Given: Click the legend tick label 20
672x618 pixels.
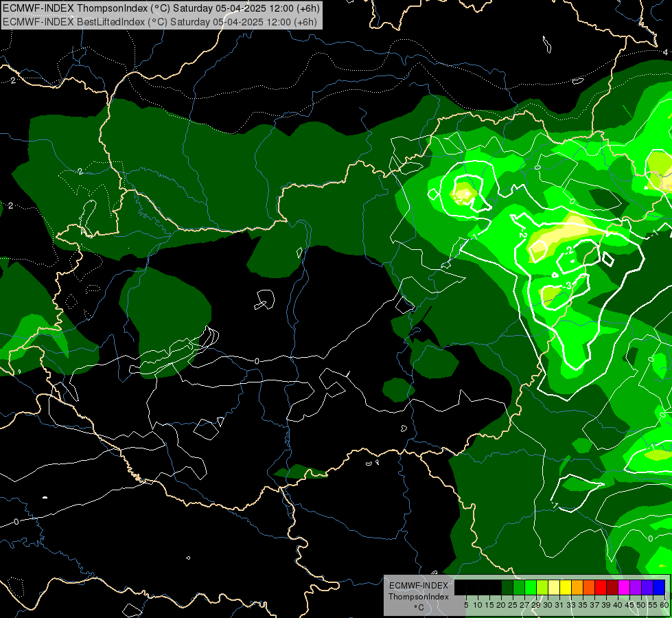Looking at the screenshot, I should pyautogui.click(x=501, y=605).
